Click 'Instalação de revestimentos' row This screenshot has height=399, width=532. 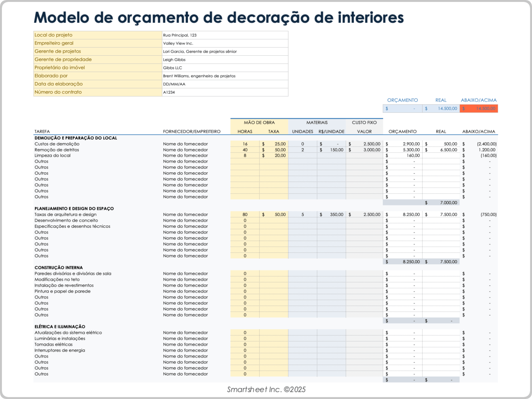64,285
